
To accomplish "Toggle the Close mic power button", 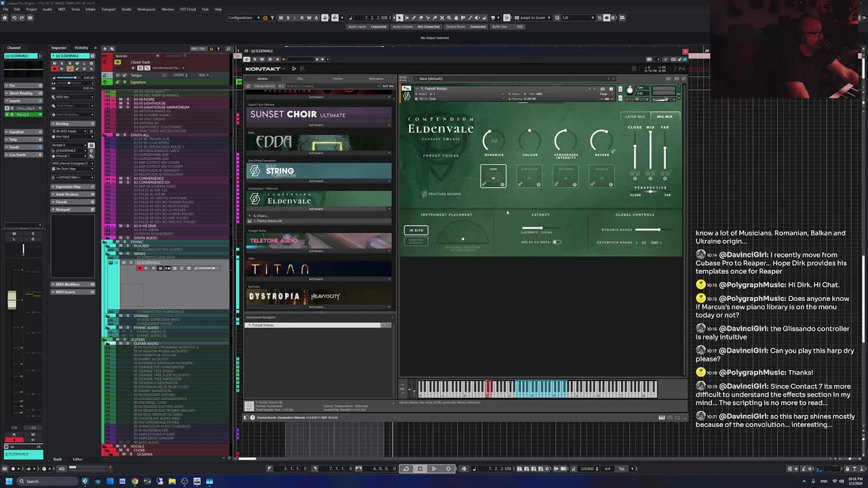I will [x=635, y=178].
